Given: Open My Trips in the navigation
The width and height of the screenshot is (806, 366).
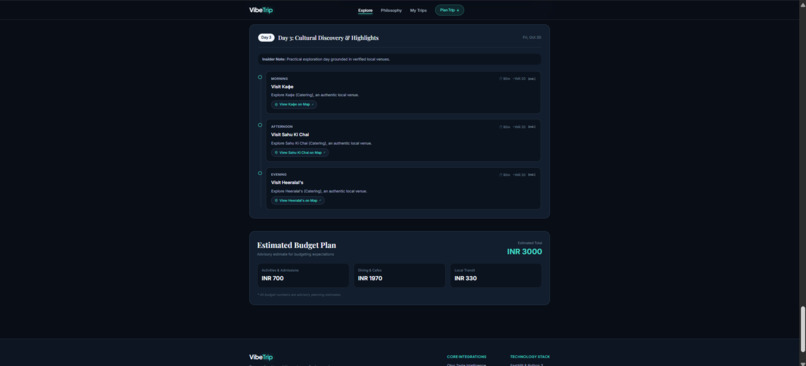Looking at the screenshot, I should tap(418, 10).
